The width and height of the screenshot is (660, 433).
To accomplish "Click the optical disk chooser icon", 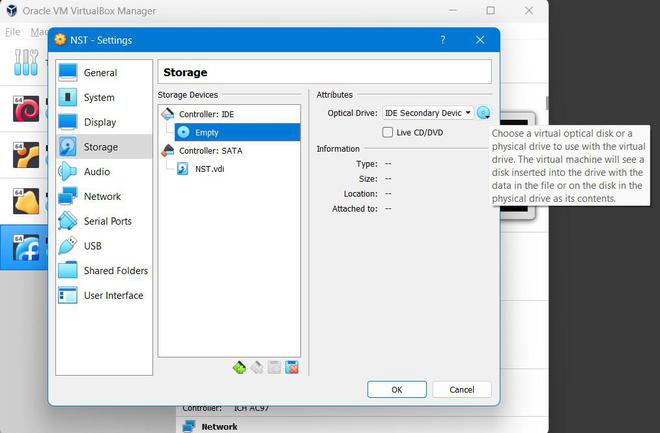I will (483, 113).
